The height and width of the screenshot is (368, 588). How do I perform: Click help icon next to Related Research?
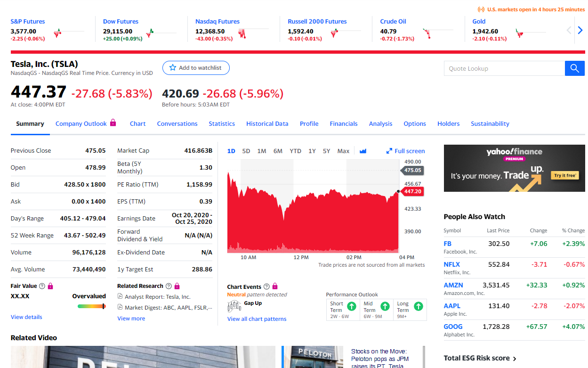(x=169, y=286)
